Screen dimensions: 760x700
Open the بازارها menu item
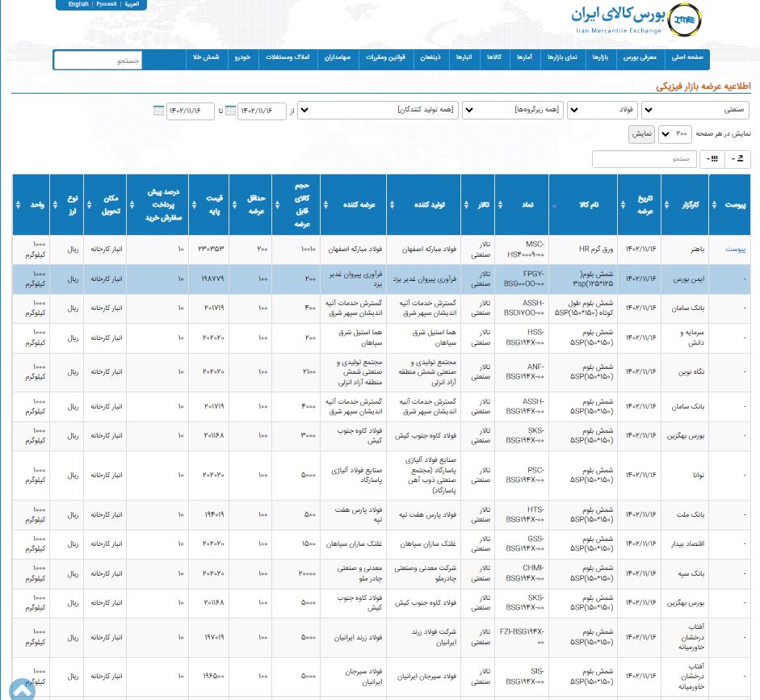point(601,57)
